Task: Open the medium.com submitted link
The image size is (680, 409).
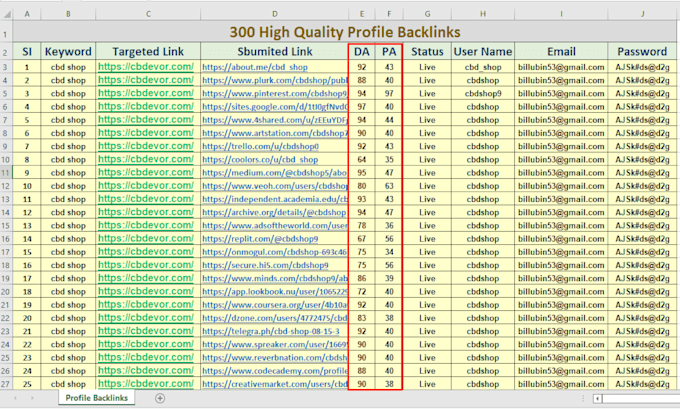Action: tap(275, 173)
